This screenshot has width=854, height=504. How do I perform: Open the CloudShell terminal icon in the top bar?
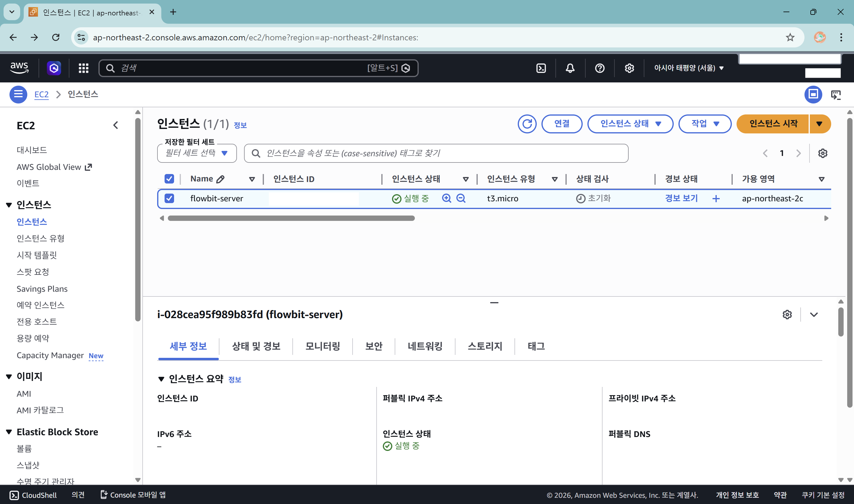click(x=541, y=68)
